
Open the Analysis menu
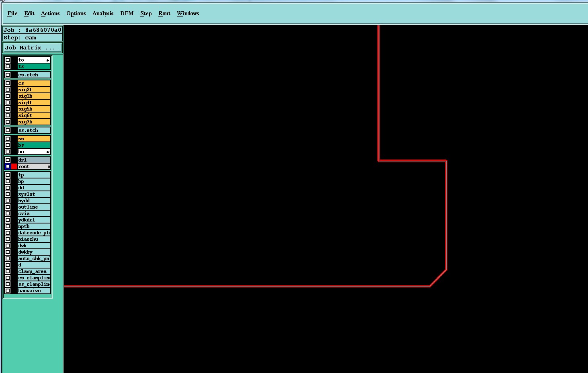(x=103, y=13)
